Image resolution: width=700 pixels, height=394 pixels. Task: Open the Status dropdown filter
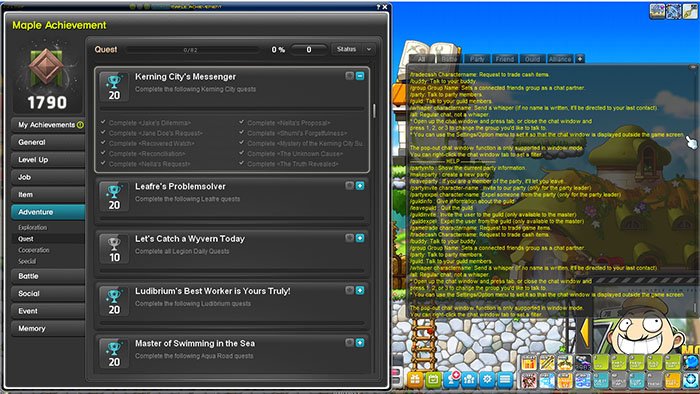[x=353, y=49]
